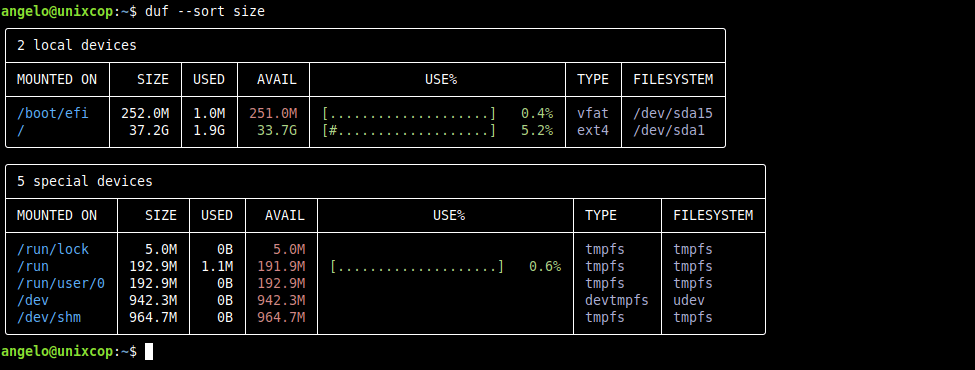Screen dimensions: 975x370
Task: Click the 964.7M value in the AVAIL column
Action: tap(281, 317)
